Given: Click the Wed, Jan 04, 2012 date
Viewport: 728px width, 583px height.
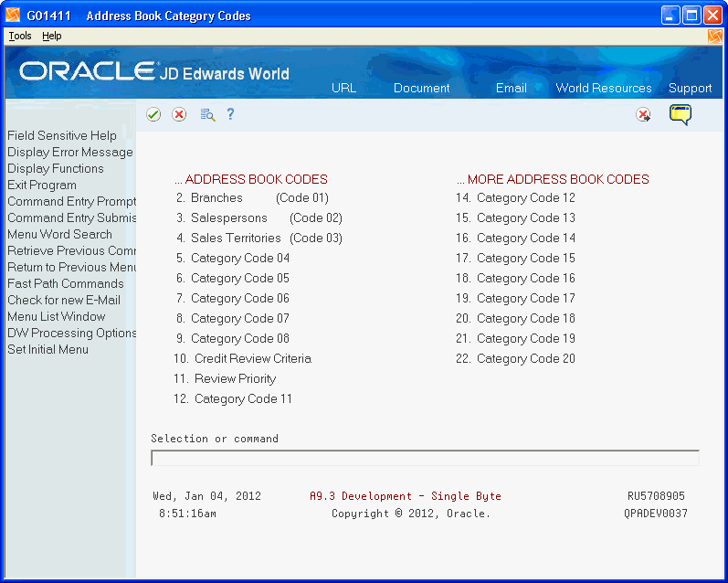Looking at the screenshot, I should pos(206,496).
